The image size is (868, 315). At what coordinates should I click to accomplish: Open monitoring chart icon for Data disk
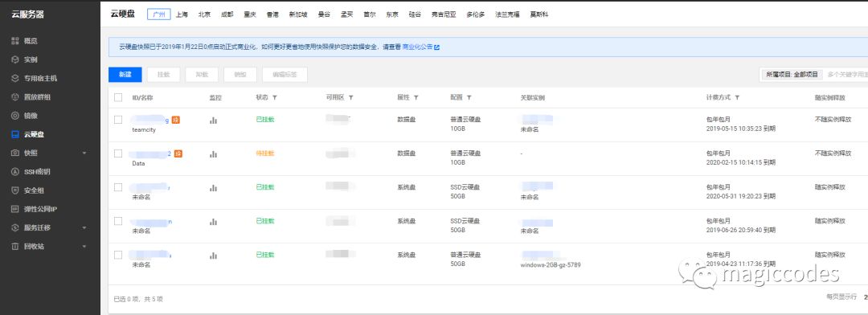tap(213, 154)
